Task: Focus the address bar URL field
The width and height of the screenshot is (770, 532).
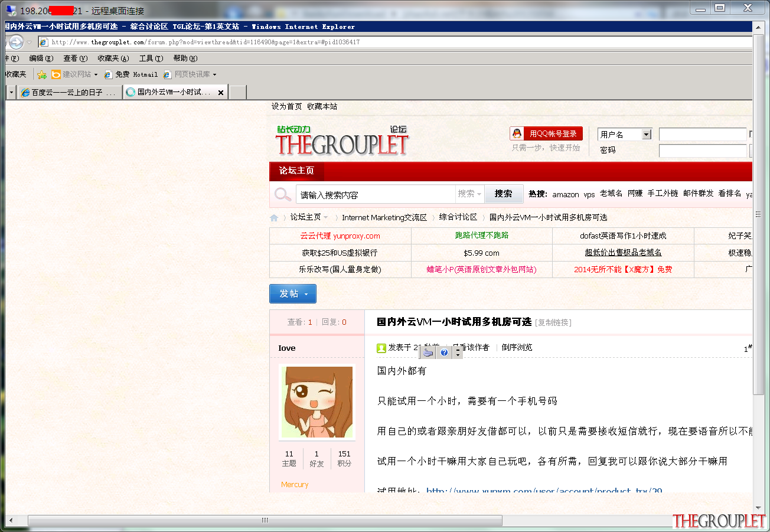Action: point(396,43)
